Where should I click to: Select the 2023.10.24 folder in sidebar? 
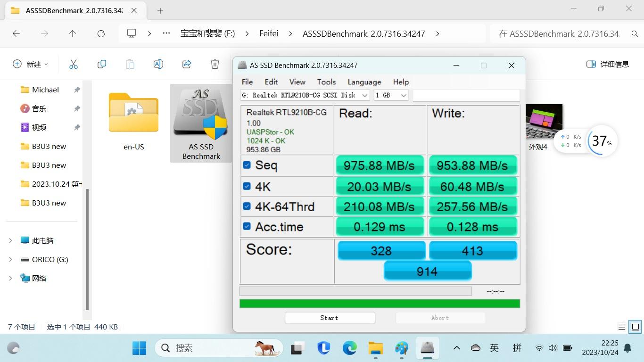pyautogui.click(x=51, y=184)
